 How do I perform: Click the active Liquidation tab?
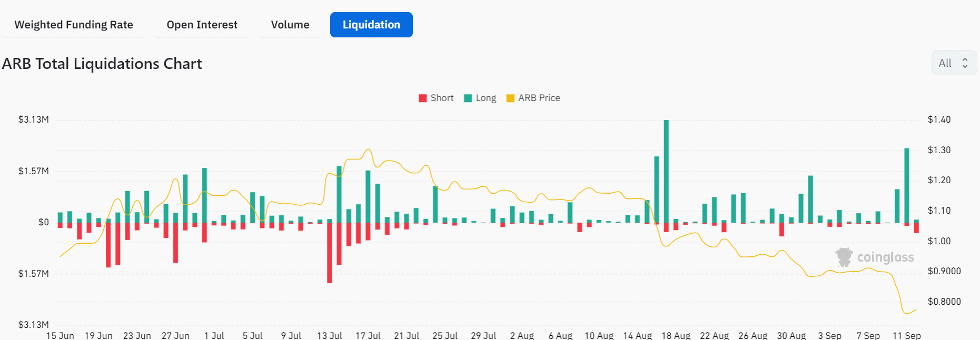pos(371,25)
